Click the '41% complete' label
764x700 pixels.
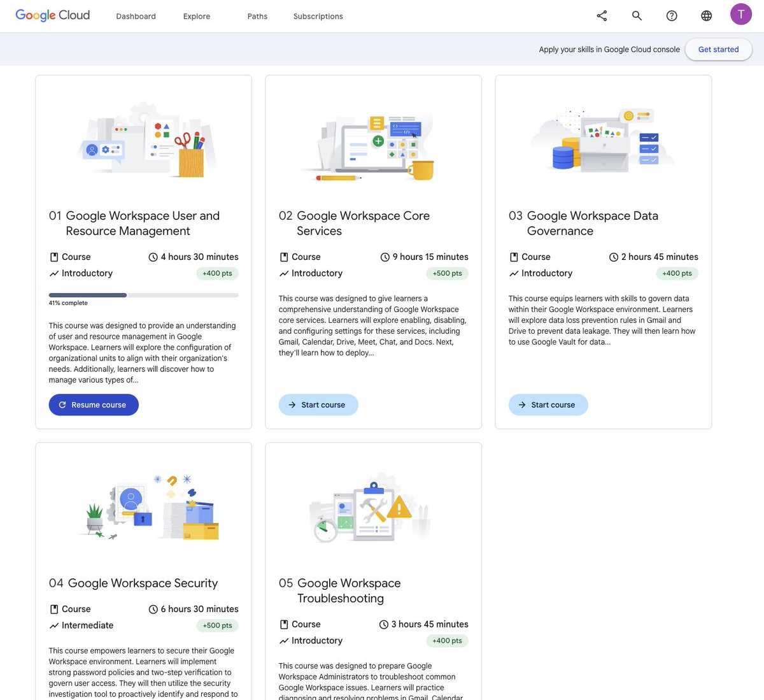(68, 303)
